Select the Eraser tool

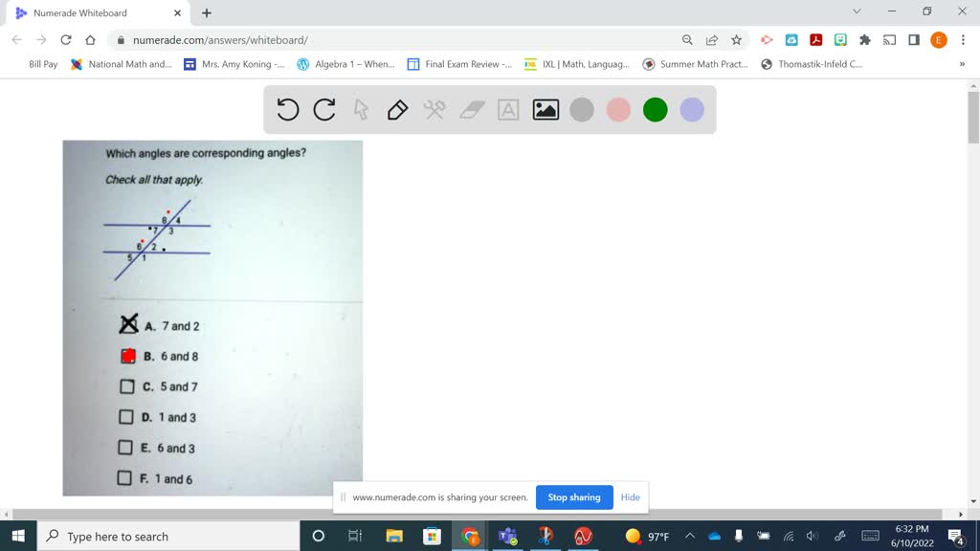(470, 109)
